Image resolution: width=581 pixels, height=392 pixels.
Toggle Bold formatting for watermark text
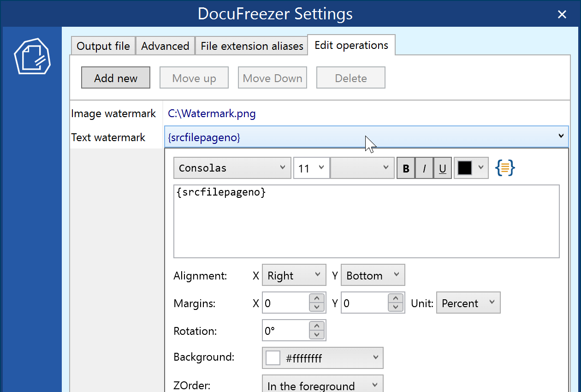tap(406, 168)
